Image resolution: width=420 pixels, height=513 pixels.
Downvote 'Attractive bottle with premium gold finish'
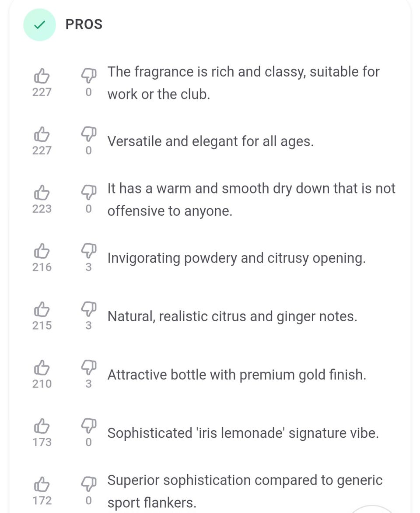89,367
